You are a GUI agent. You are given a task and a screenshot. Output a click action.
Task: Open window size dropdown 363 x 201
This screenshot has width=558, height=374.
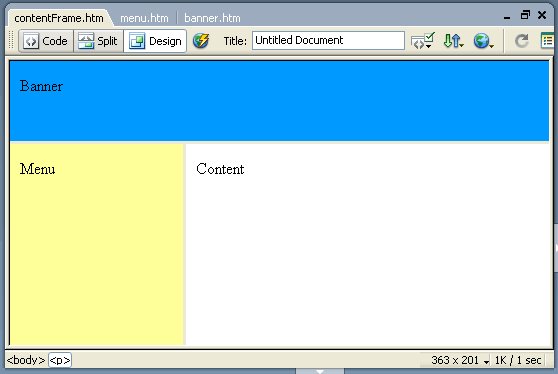(x=460, y=360)
